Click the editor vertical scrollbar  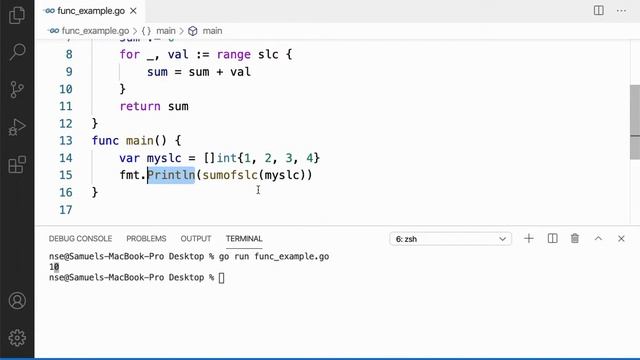point(635,122)
